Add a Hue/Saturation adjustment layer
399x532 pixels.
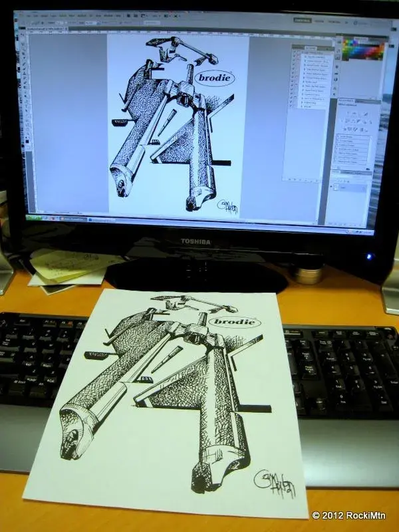pos(347,122)
